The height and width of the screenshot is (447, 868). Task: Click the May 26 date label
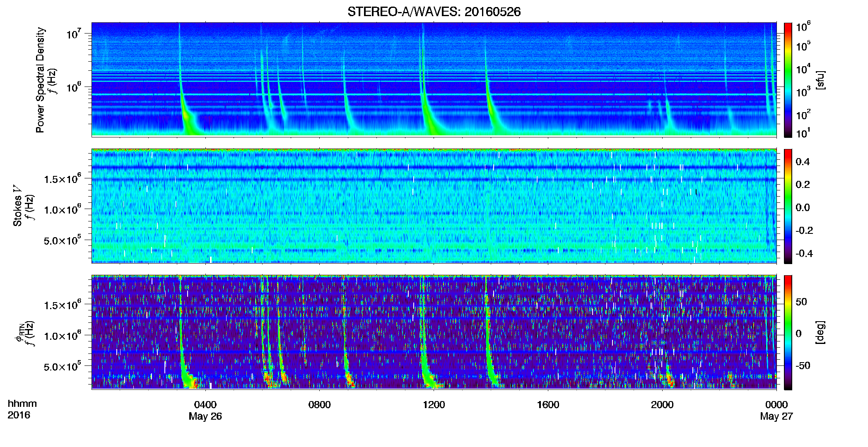tap(205, 416)
